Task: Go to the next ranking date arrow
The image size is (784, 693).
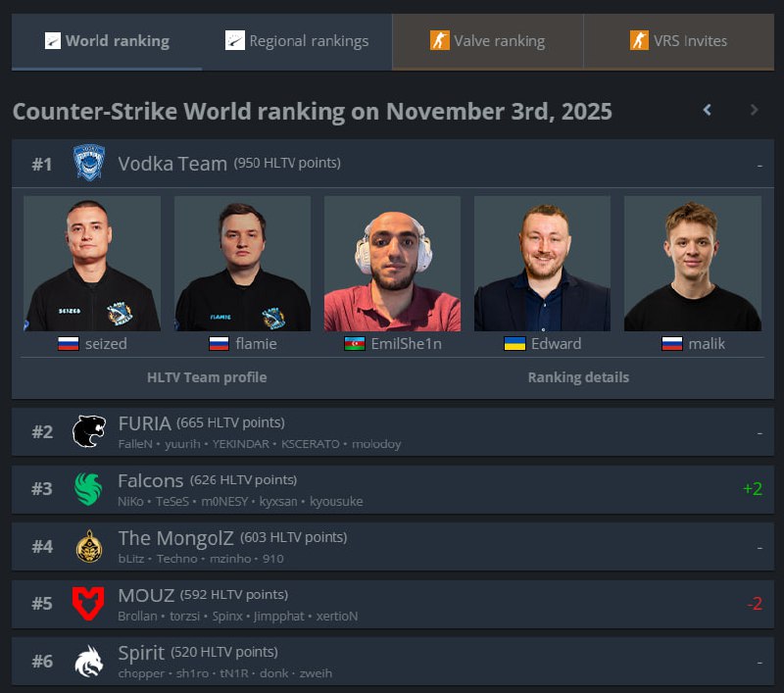Action: pyautogui.click(x=754, y=110)
